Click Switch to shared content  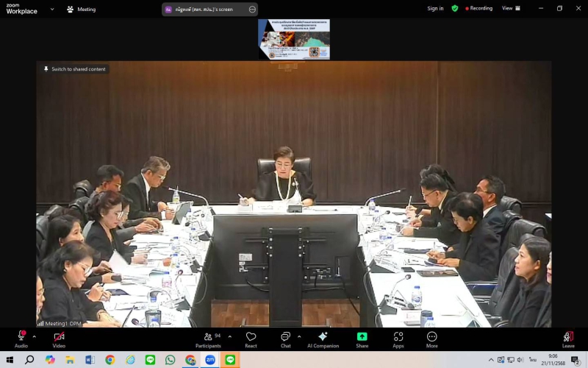point(74,69)
